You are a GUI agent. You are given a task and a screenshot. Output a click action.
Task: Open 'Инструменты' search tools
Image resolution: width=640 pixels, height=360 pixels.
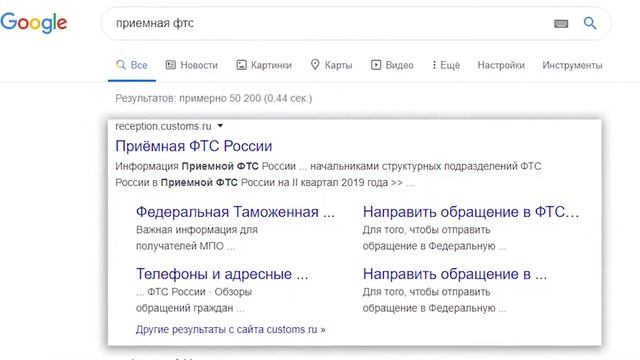click(x=572, y=65)
